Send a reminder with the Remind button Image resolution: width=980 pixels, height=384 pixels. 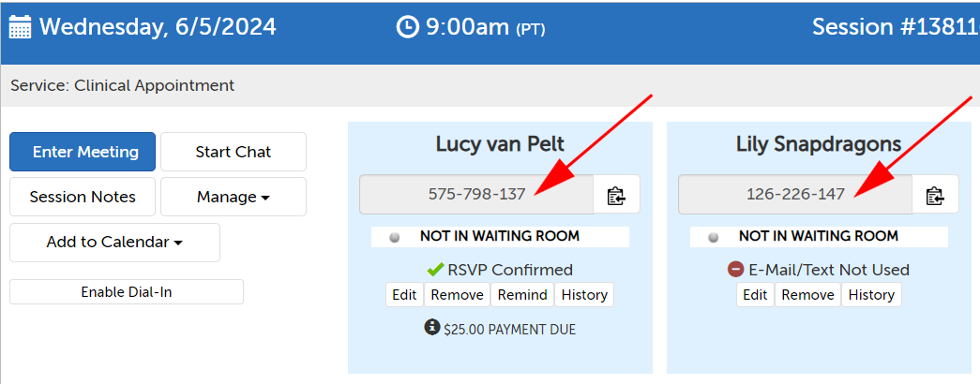point(522,295)
